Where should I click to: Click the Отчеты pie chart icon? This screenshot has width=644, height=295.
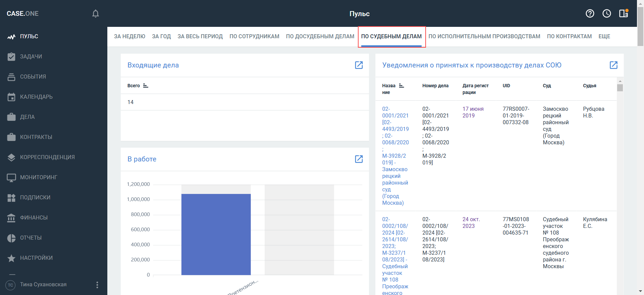[x=11, y=238]
